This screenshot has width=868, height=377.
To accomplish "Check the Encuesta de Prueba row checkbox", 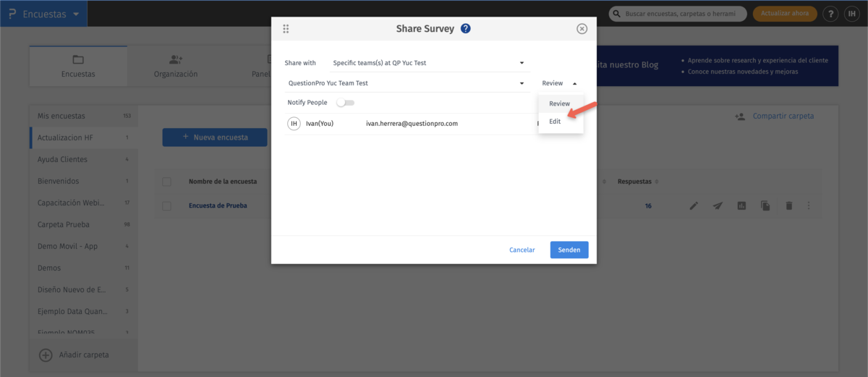I will [x=167, y=206].
